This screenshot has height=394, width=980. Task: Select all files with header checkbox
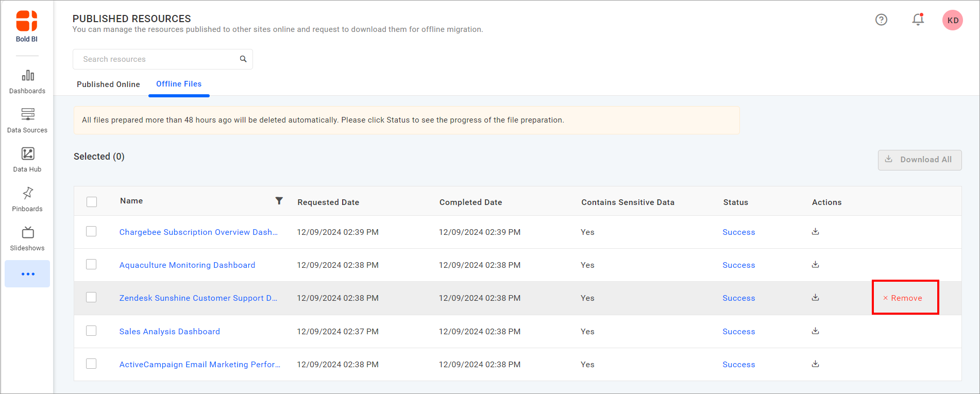pyautogui.click(x=92, y=202)
